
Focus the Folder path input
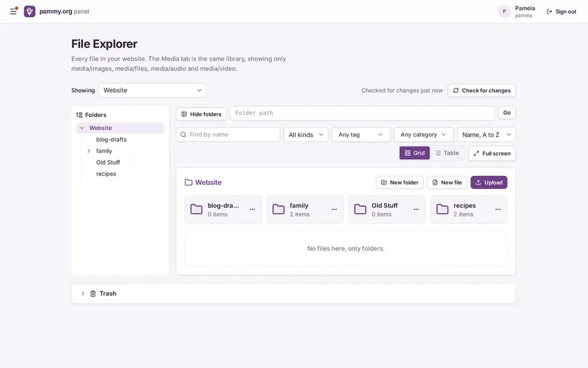pos(362,113)
